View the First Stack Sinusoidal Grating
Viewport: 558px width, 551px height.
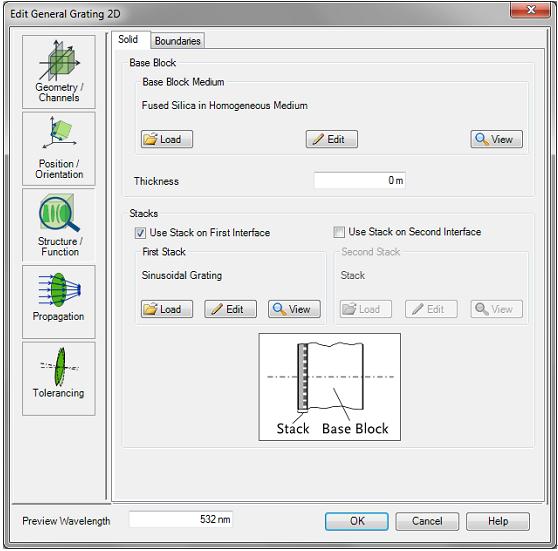pyautogui.click(x=294, y=309)
